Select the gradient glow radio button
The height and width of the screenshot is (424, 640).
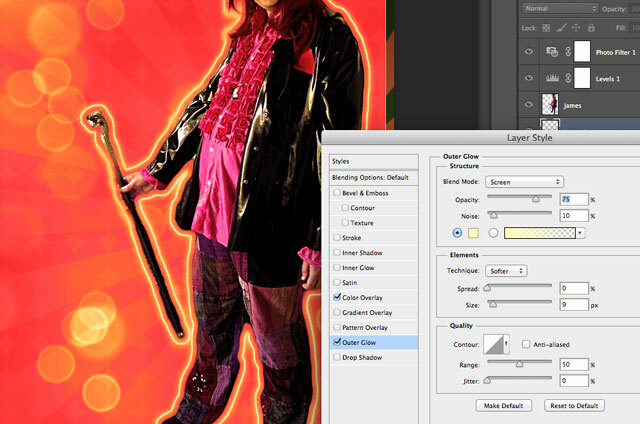pyautogui.click(x=493, y=233)
